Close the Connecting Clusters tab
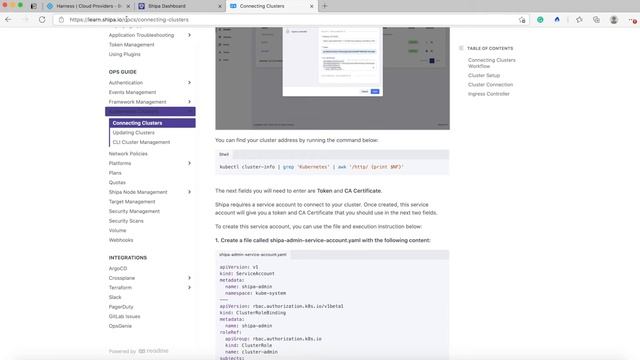This screenshot has height=360, width=640. pos(311,6)
